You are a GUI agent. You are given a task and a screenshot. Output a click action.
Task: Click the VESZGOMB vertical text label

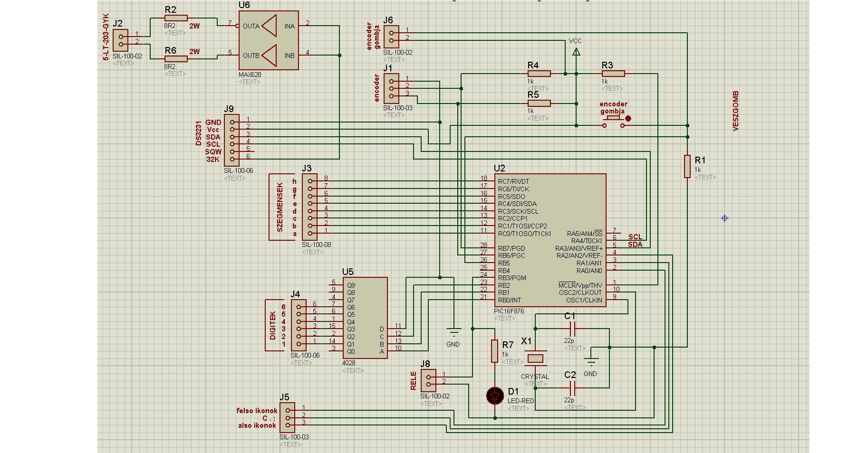[736, 111]
